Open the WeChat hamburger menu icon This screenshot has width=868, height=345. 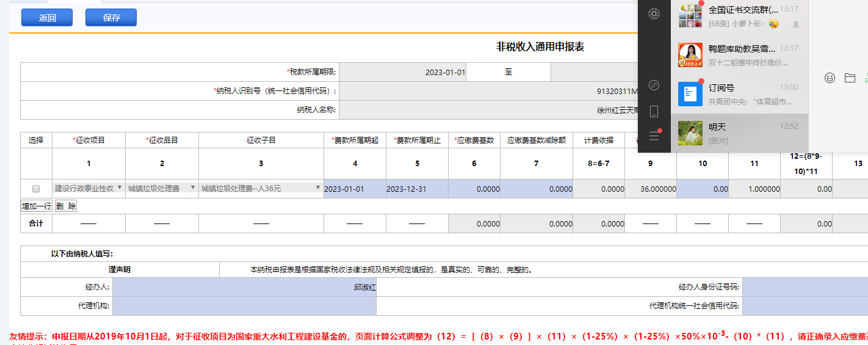pos(654,136)
